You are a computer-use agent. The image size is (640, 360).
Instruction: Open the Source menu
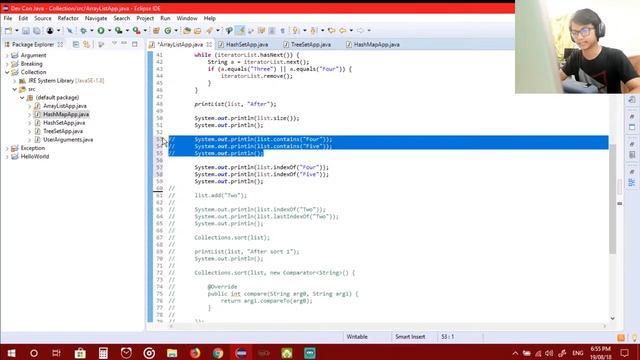42,18
